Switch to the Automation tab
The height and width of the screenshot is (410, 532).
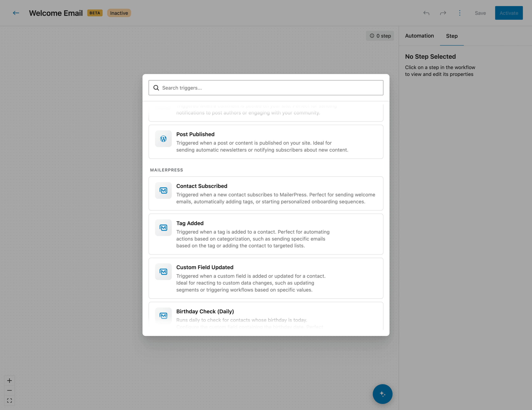pyautogui.click(x=419, y=36)
